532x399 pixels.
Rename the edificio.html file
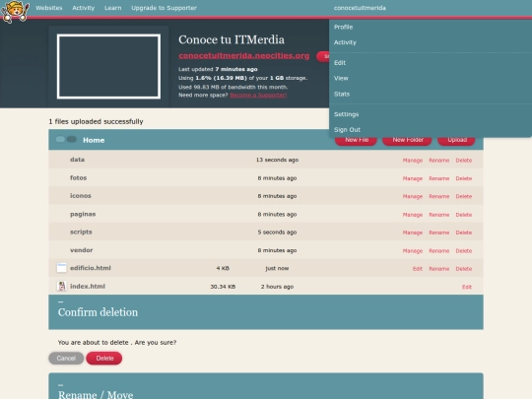[439, 269]
